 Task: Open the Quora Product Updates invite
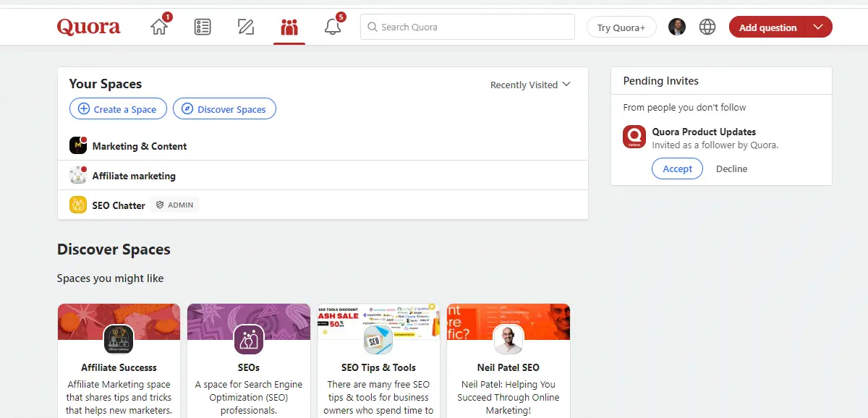(x=704, y=132)
